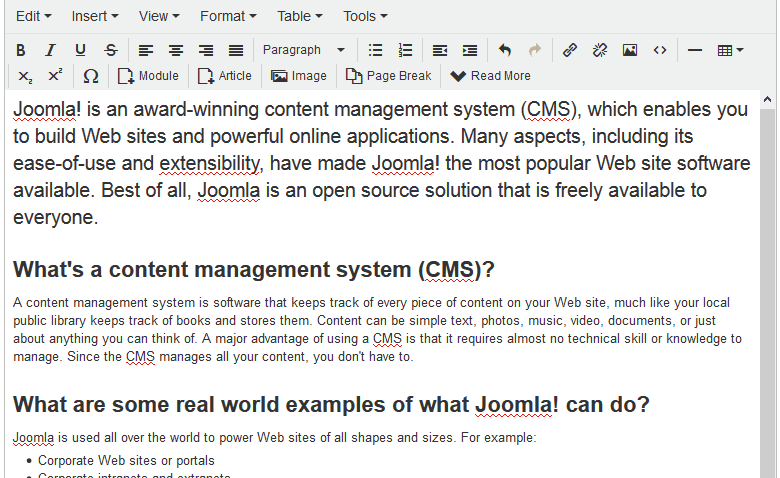Image resolution: width=780 pixels, height=478 pixels.
Task: Decrease indent of paragraph
Action: (440, 50)
